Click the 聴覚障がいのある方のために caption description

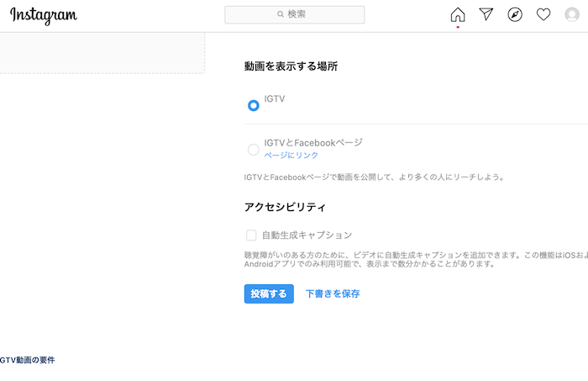tap(416, 259)
